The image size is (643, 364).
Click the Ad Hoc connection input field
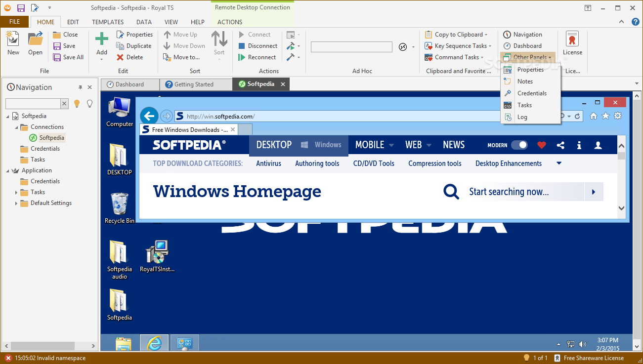click(x=351, y=46)
